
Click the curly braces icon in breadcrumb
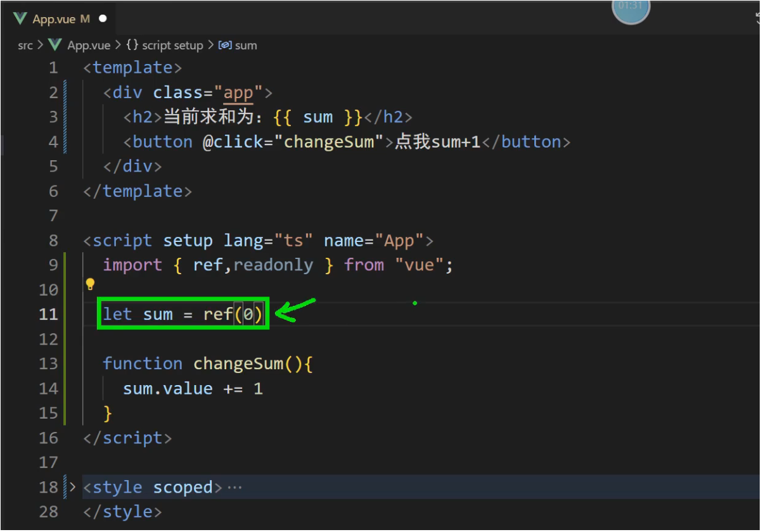point(132,46)
